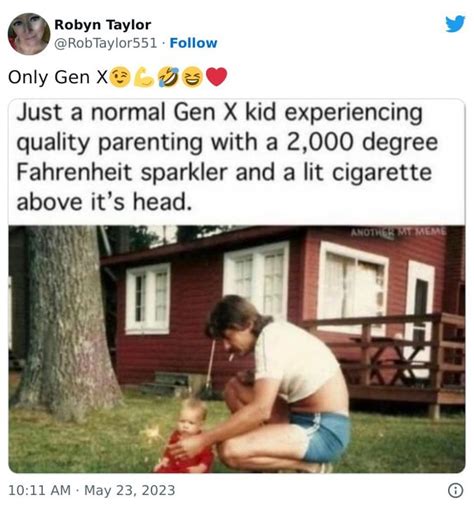This screenshot has width=474, height=509.
Task: Click the 10:11 AM timestamp
Action: pos(39,490)
